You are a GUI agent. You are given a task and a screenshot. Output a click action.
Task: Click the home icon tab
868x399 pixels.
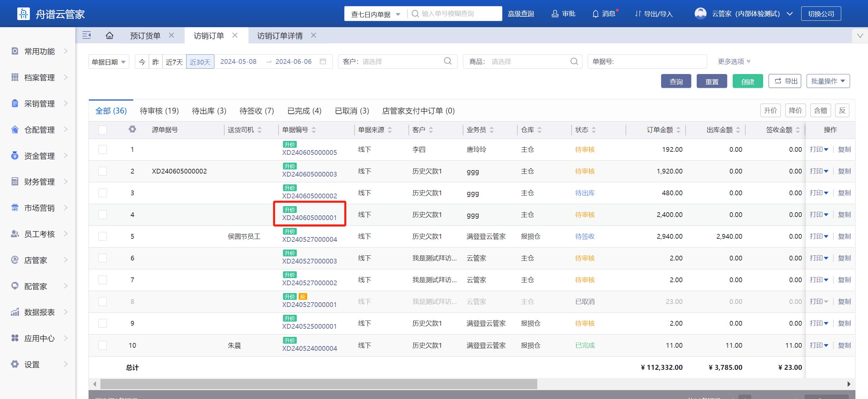(109, 36)
